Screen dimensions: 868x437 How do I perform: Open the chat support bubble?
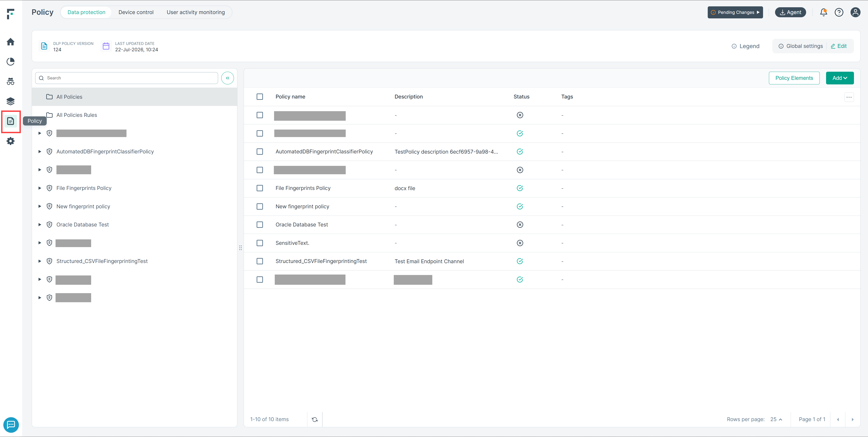pyautogui.click(x=11, y=425)
